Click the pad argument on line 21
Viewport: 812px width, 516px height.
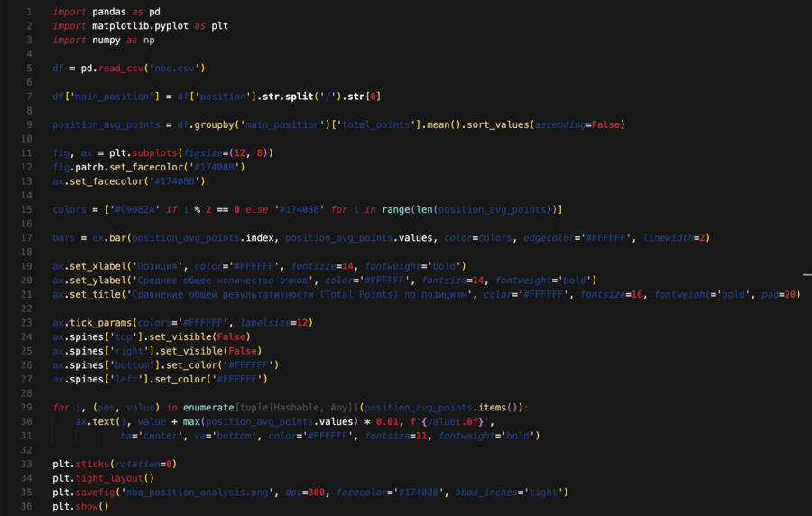coord(770,294)
